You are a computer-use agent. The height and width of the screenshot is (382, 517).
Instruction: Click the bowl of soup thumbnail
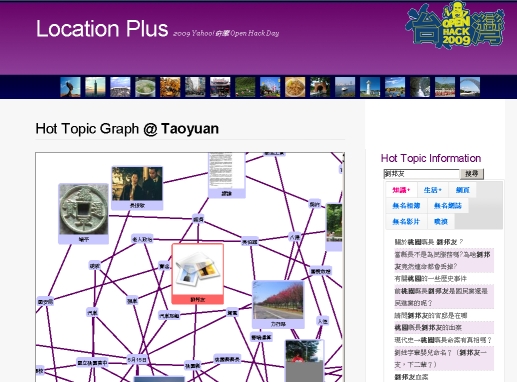point(145,87)
